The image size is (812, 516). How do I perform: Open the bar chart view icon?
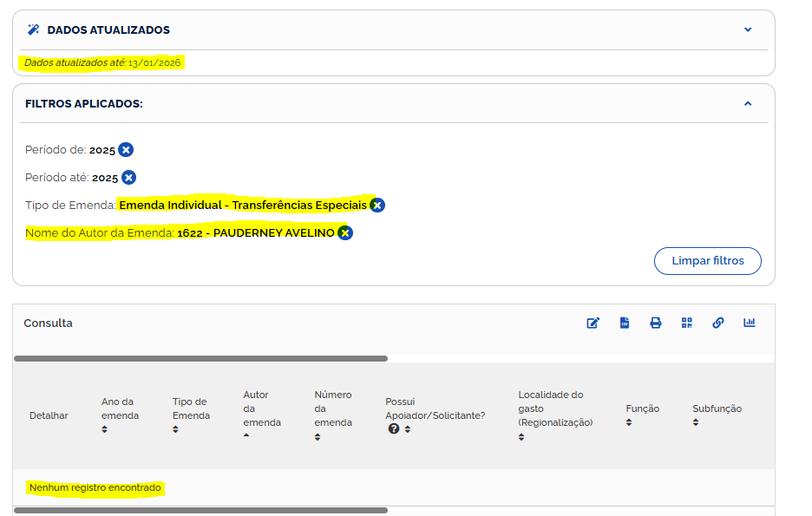tap(750, 323)
